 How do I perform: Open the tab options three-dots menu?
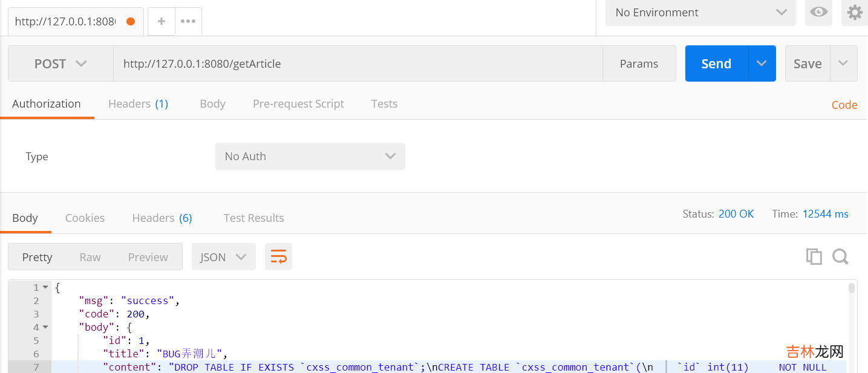pyautogui.click(x=188, y=21)
